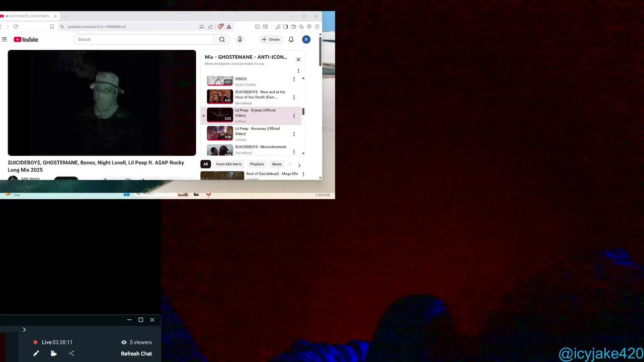The image size is (644, 362).
Task: Open options for Lil Peep lil jeep
Action: click(294, 116)
